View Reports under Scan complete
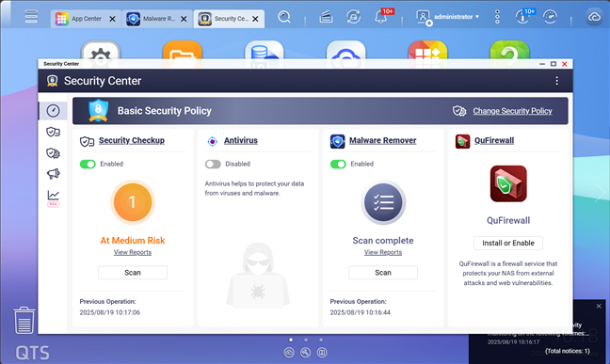The height and width of the screenshot is (364, 610). (383, 252)
